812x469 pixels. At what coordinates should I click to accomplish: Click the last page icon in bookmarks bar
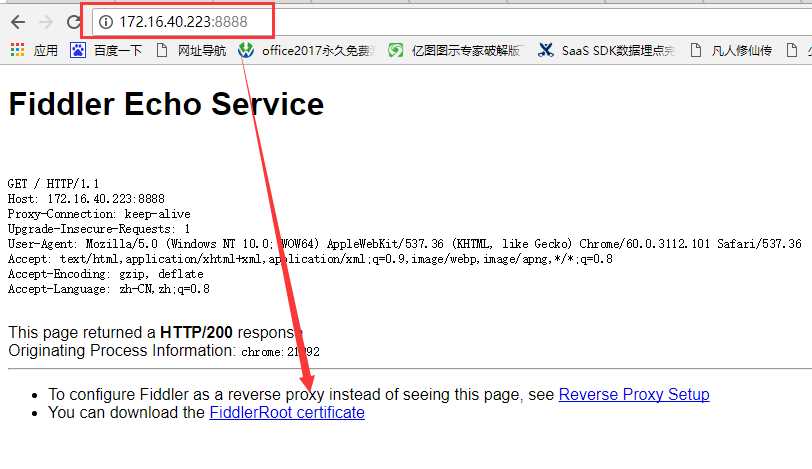point(791,50)
